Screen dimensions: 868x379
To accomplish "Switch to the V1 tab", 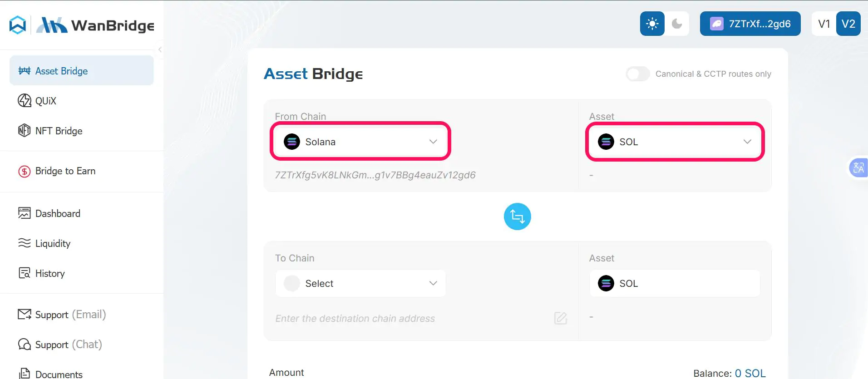I will [x=824, y=24].
